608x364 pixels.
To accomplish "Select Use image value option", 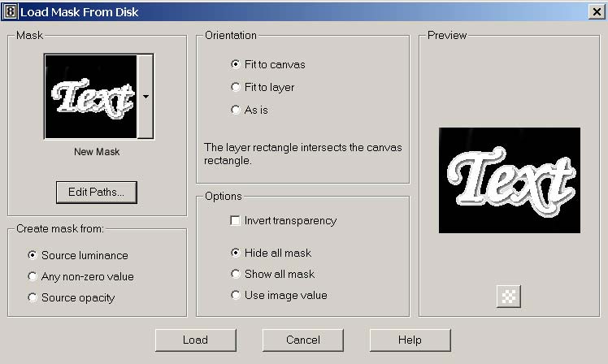I will [x=236, y=295].
